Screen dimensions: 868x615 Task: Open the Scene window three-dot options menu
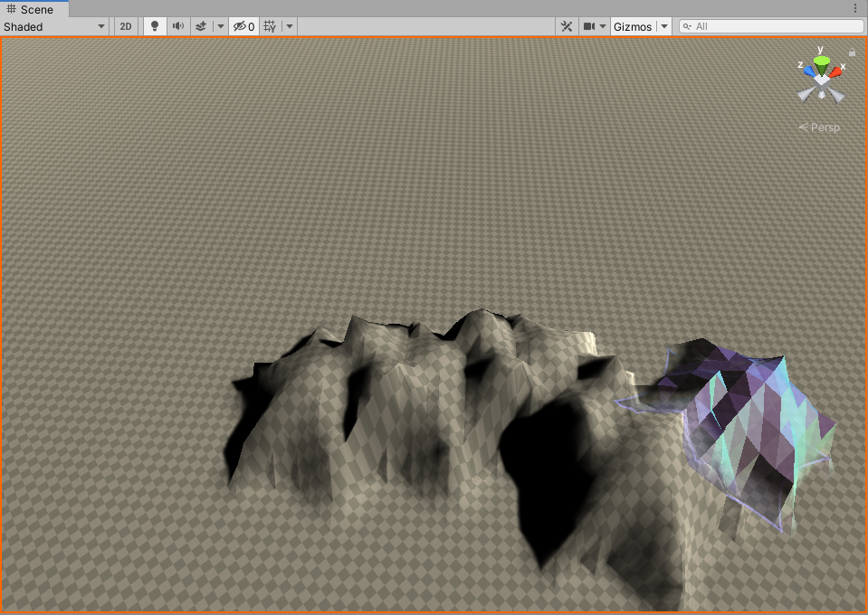click(855, 8)
